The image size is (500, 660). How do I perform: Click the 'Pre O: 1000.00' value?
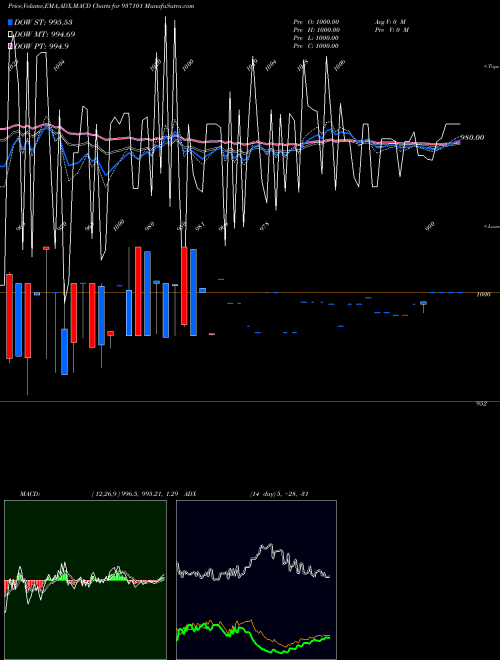tap(316, 21)
